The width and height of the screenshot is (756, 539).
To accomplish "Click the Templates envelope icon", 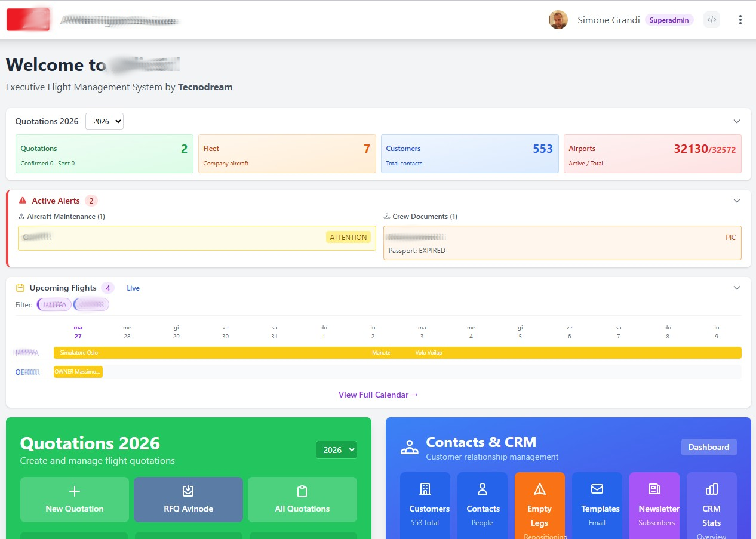I will [x=597, y=489].
